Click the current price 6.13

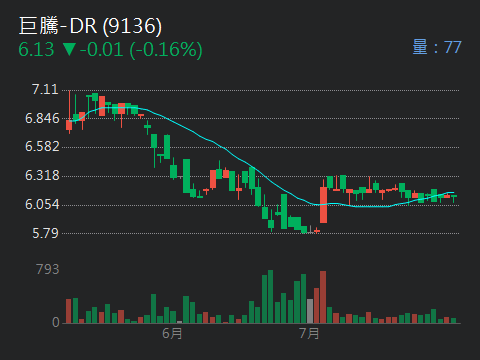pos(36,49)
